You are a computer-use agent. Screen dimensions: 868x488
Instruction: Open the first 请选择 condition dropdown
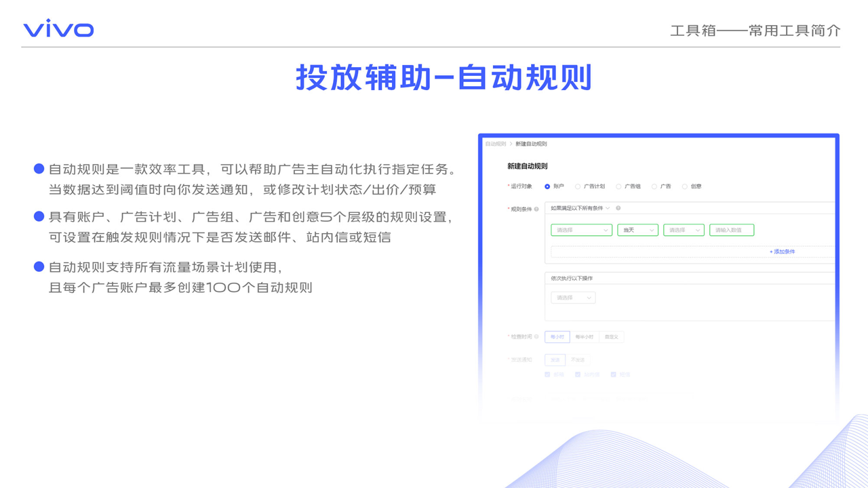point(581,230)
